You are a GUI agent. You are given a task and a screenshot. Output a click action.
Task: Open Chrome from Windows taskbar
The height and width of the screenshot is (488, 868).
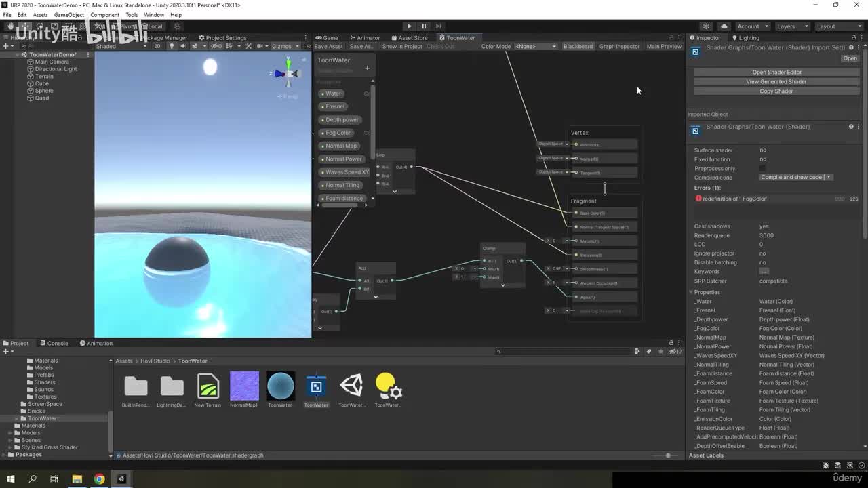pyautogui.click(x=99, y=479)
